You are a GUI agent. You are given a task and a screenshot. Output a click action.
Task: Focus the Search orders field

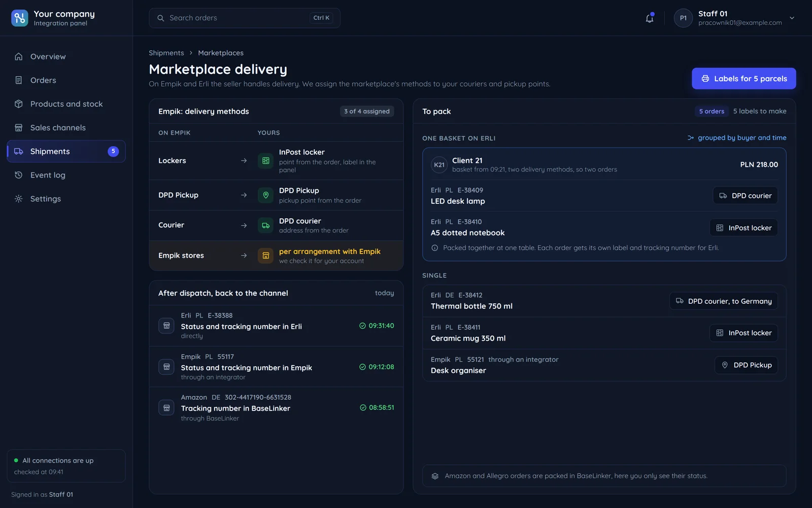coord(245,18)
